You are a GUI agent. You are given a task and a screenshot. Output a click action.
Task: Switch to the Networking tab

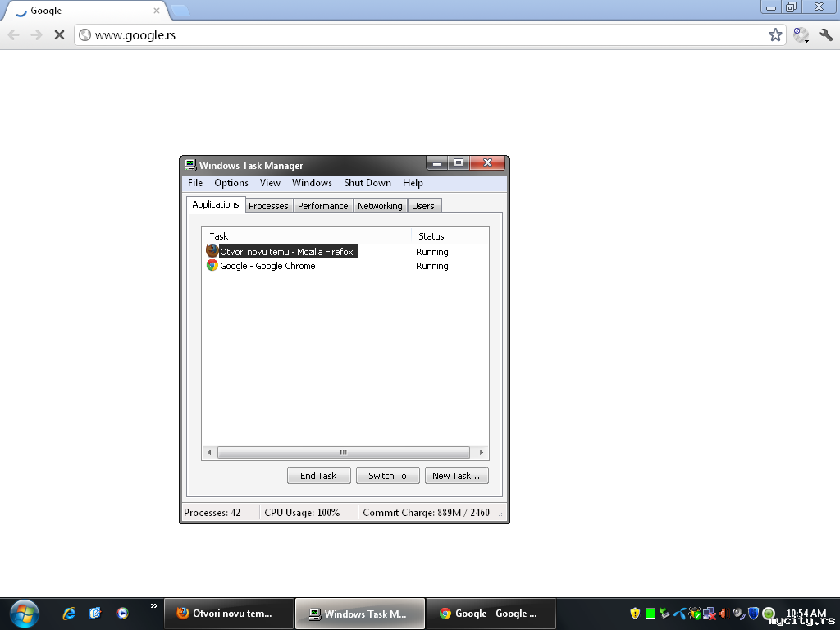380,206
